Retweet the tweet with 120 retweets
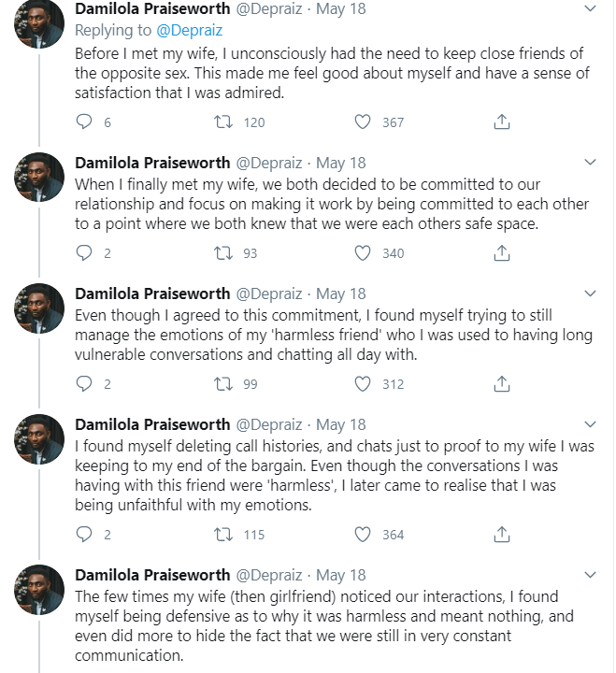The width and height of the screenshot is (616, 673). coord(223,122)
